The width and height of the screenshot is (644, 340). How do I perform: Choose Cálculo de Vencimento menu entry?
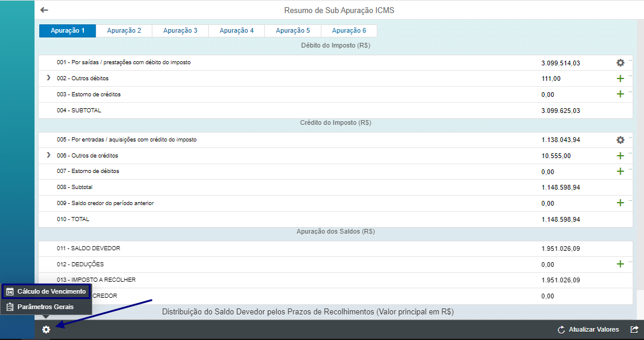click(x=46, y=292)
